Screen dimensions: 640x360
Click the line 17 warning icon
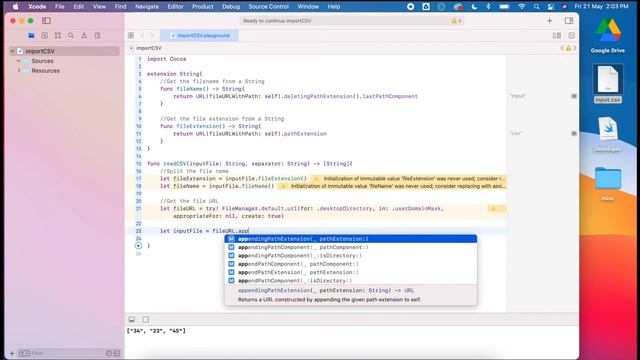[316, 179]
